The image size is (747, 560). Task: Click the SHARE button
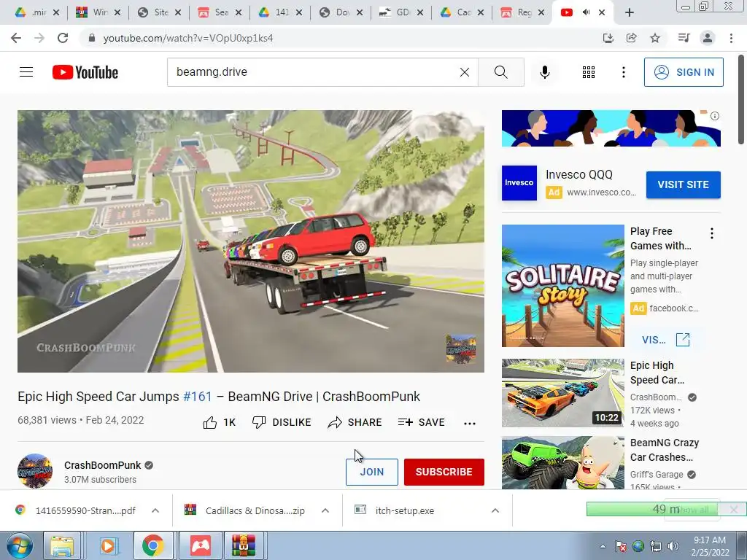tap(355, 422)
